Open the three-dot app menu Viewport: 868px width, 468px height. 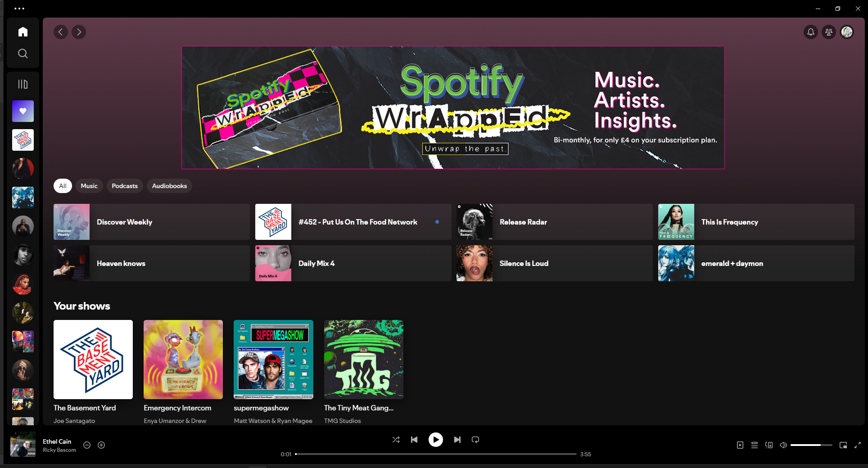pyautogui.click(x=19, y=8)
